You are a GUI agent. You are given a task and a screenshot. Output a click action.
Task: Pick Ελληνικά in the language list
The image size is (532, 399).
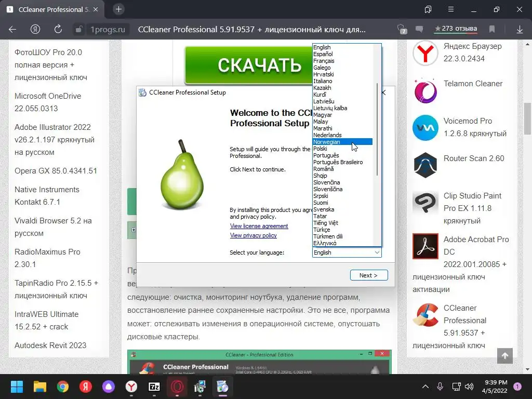click(x=342, y=243)
